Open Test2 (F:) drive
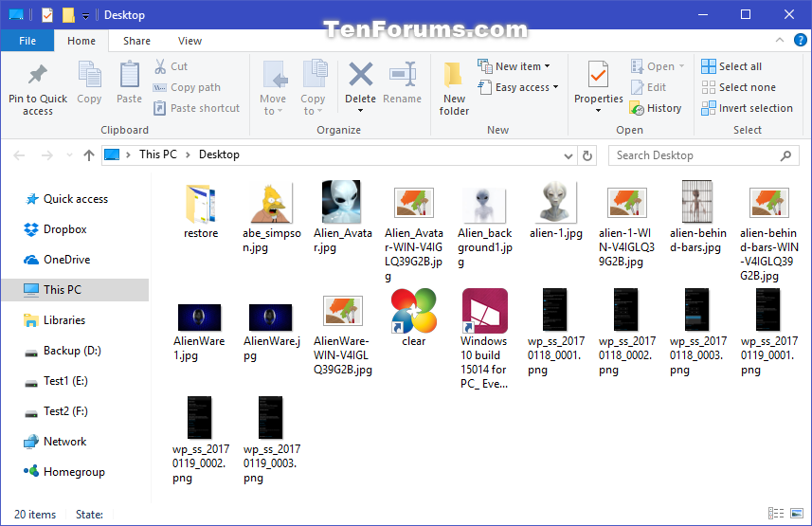 pyautogui.click(x=65, y=411)
